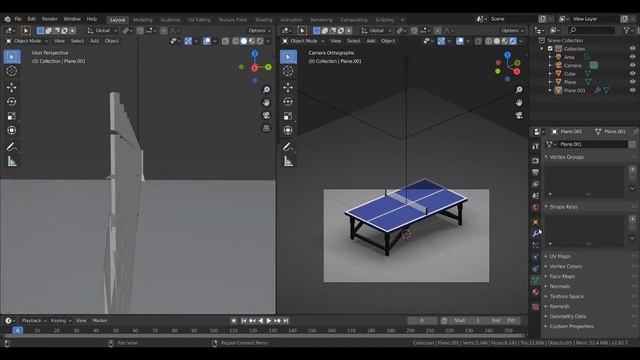Select the Measure tool in right viewport
The width and height of the screenshot is (640, 360).
[288, 162]
